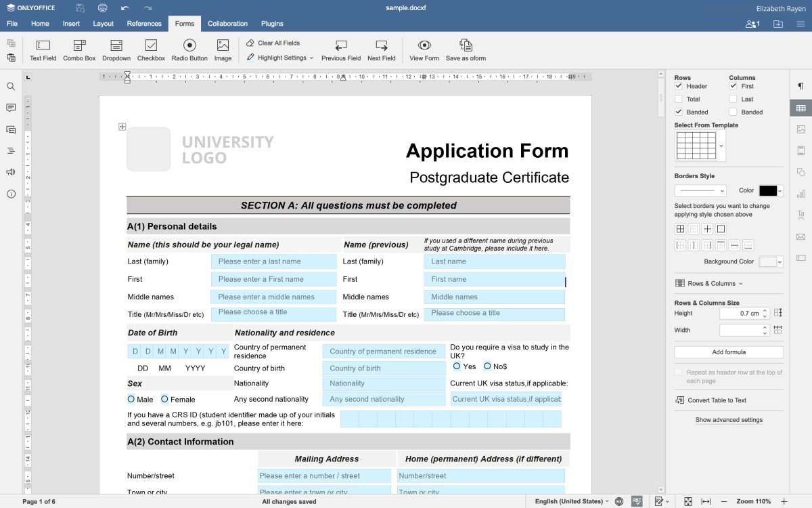
Task: Open the border Color swatch picker
Action: (x=768, y=190)
